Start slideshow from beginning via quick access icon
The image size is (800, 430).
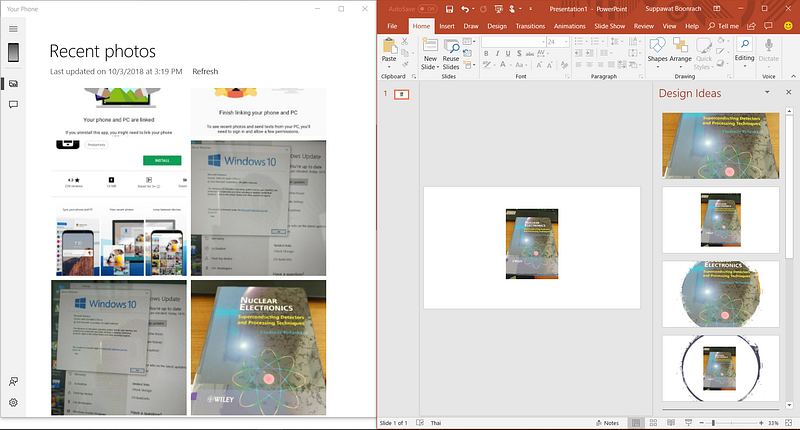[498, 9]
